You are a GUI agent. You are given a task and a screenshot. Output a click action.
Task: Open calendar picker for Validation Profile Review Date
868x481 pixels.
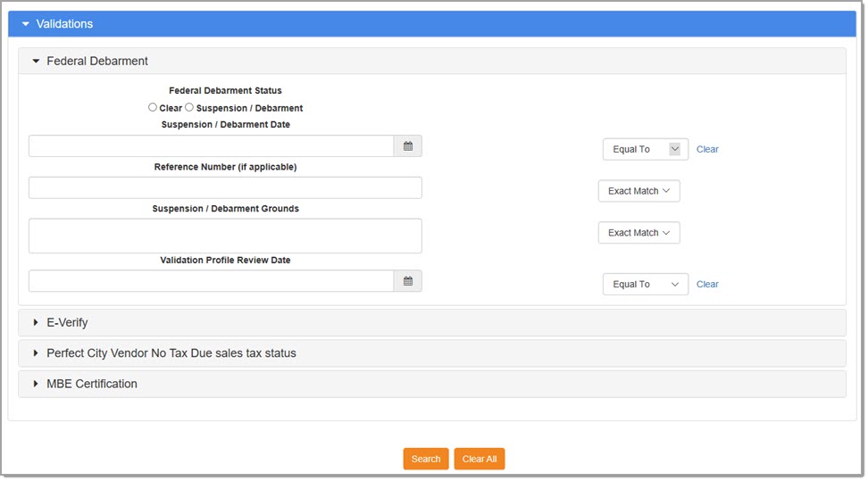[x=408, y=281]
